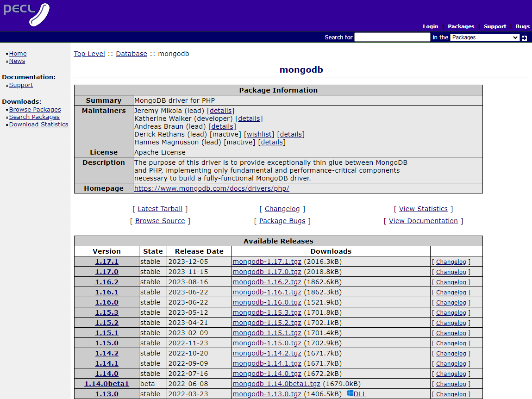Download mongodb-1.14.0beta1.tgz
This screenshot has width=532, height=399.
click(x=276, y=384)
